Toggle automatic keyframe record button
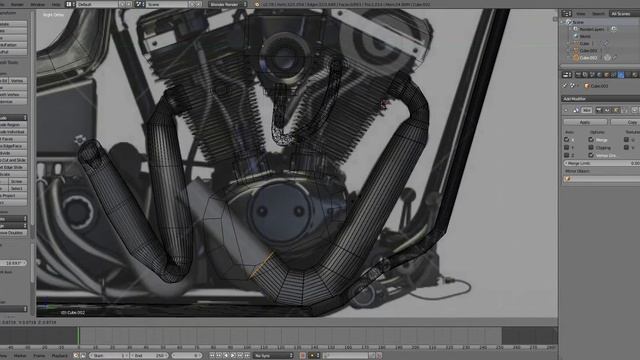640x360 pixels. coord(302,356)
